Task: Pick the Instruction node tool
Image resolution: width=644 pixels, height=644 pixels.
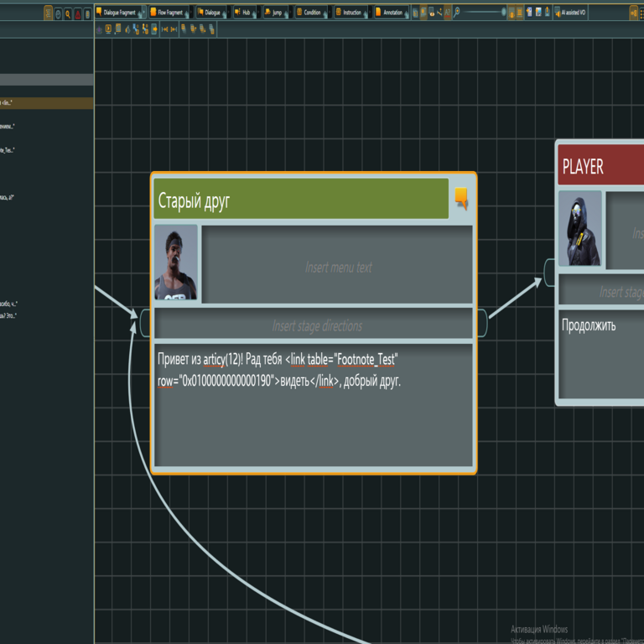Action: coord(349,13)
